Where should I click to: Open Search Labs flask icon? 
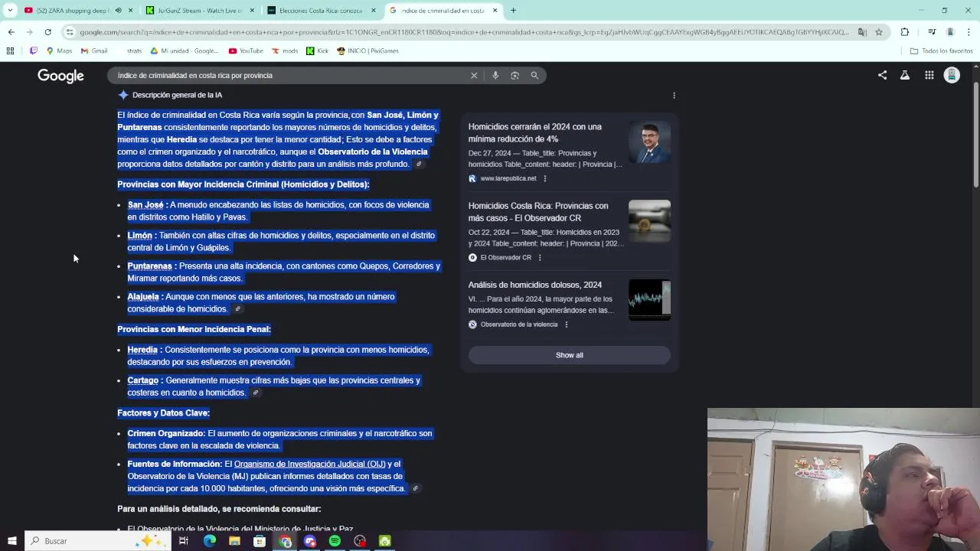905,75
